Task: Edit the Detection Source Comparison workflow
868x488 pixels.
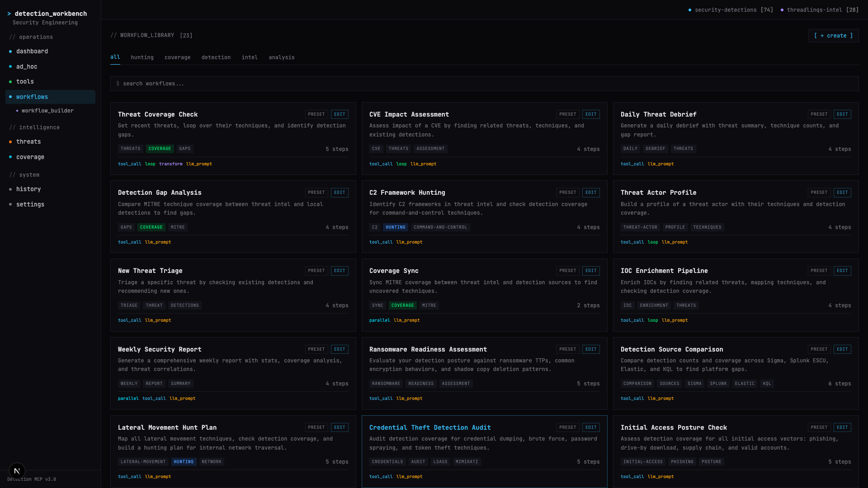Action: pyautogui.click(x=842, y=349)
